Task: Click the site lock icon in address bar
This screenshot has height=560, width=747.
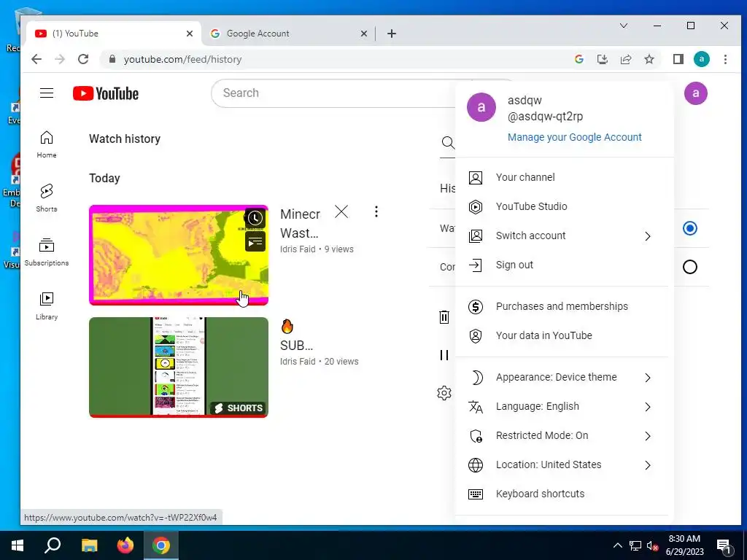Action: (x=112, y=59)
